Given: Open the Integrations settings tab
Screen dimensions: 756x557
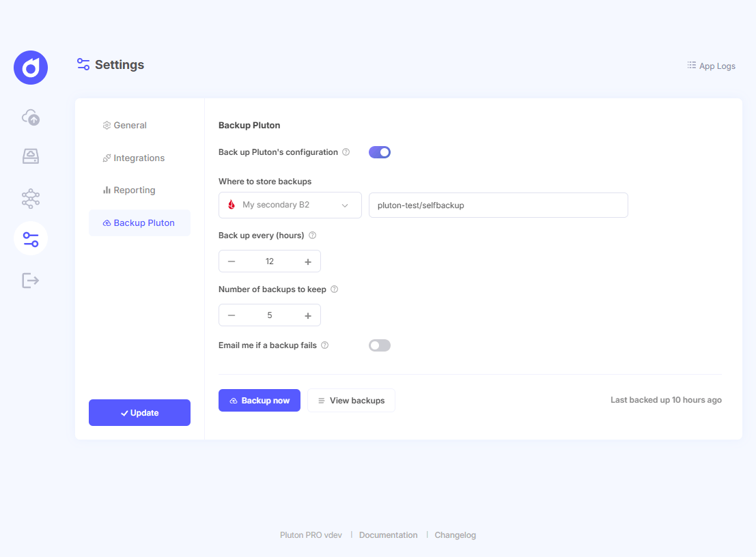Looking at the screenshot, I should point(134,158).
